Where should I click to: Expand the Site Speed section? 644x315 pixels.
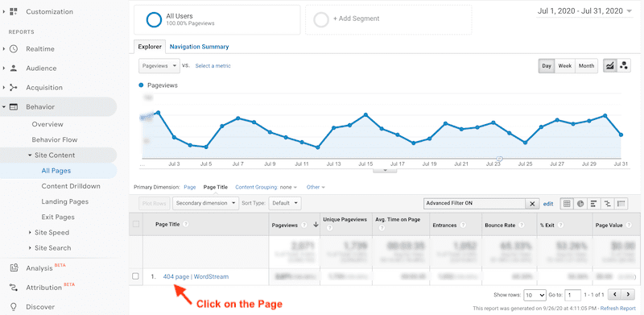pyautogui.click(x=30, y=233)
